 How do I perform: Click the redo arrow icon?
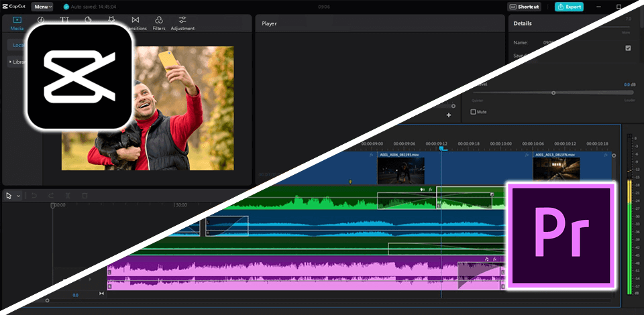click(x=51, y=196)
